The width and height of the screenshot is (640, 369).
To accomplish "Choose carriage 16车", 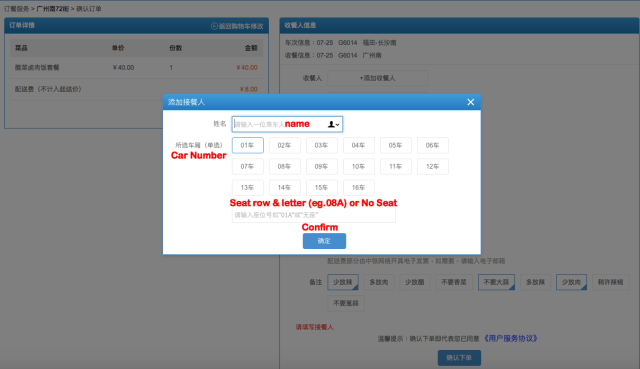I will [358, 188].
